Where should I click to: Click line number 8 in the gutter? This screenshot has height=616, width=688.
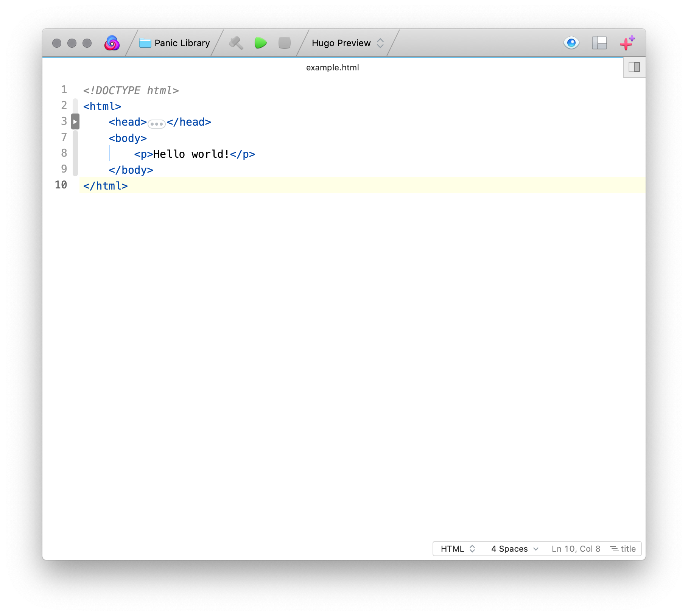[64, 153]
